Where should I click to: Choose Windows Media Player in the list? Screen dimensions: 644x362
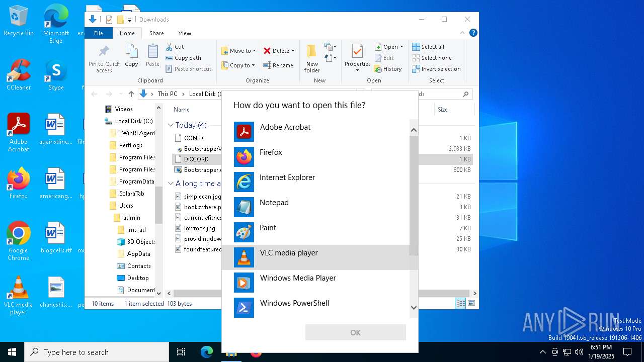pos(316,283)
